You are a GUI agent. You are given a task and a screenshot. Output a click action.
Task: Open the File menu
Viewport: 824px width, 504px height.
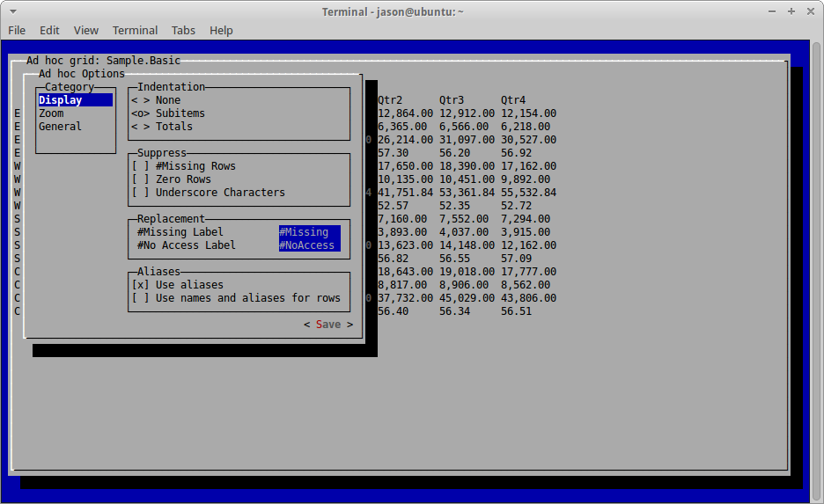(x=17, y=31)
